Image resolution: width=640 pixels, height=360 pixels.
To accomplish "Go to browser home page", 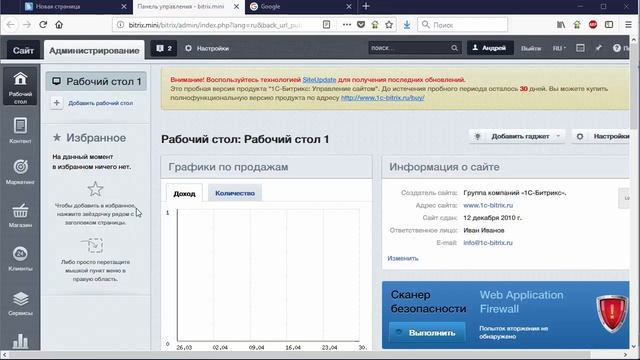I will point(59,25).
